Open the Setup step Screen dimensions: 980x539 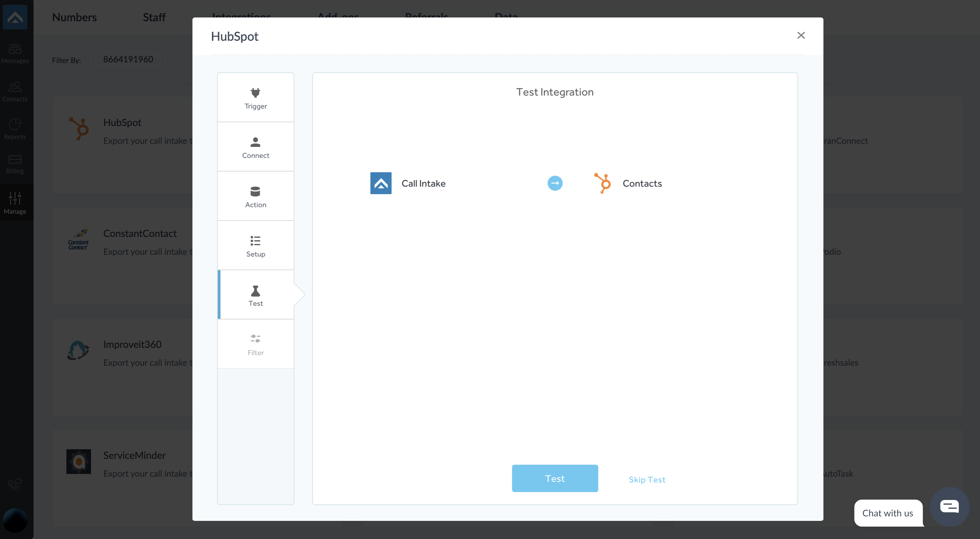[x=255, y=246]
